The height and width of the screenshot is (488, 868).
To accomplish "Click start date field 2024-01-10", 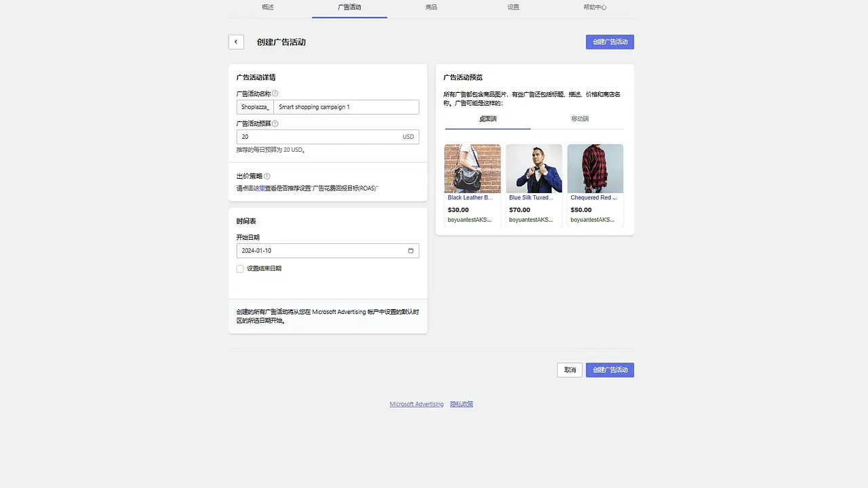I will pyautogui.click(x=328, y=251).
